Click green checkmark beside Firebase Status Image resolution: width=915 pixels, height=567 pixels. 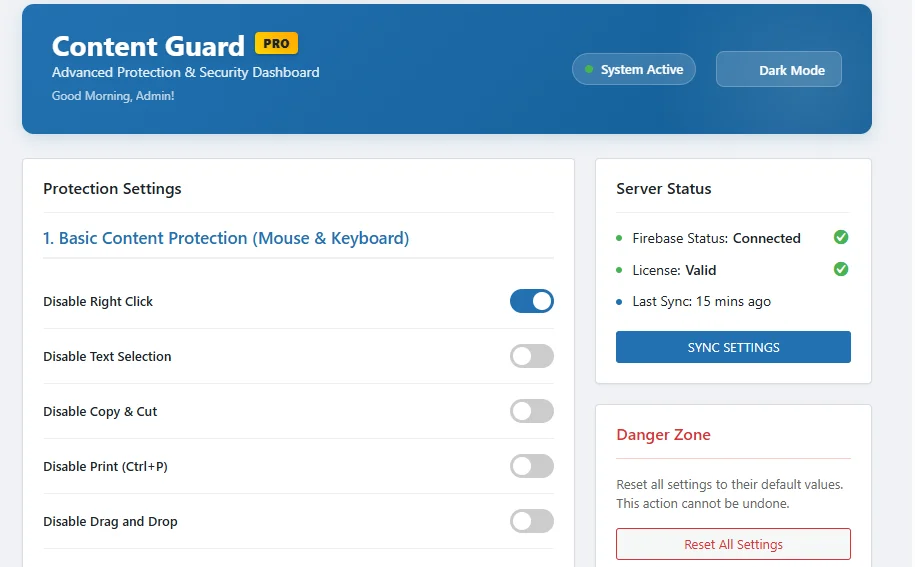coord(841,237)
